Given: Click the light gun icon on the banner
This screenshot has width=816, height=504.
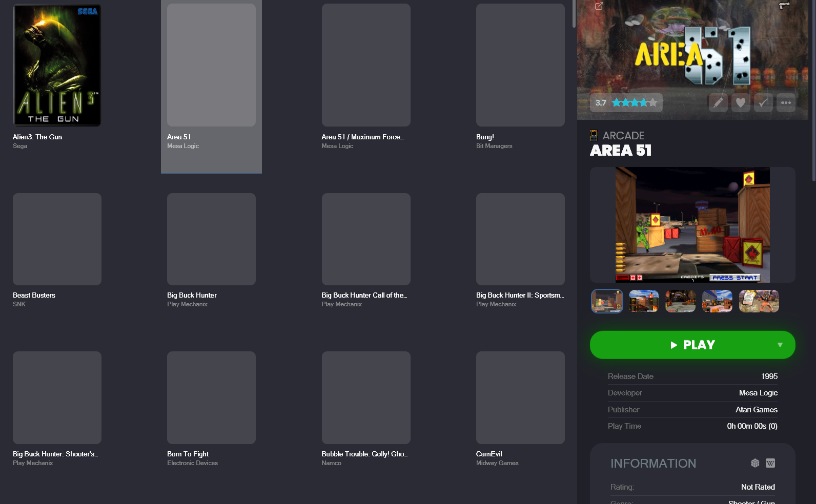Looking at the screenshot, I should click(784, 6).
